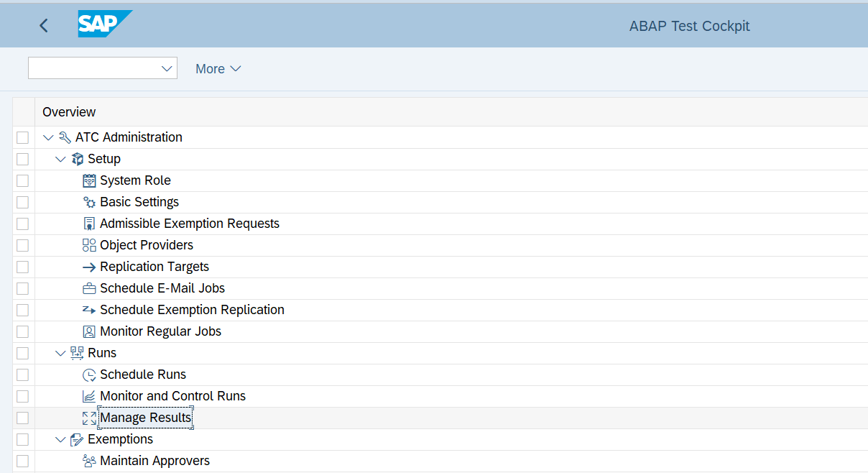Open the More menu
868x473 pixels.
[x=218, y=69]
